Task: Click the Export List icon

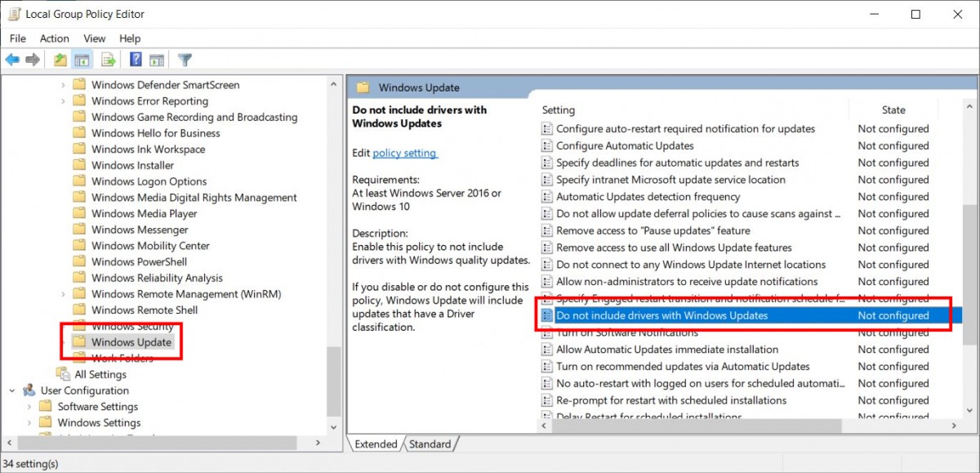Action: [x=107, y=59]
